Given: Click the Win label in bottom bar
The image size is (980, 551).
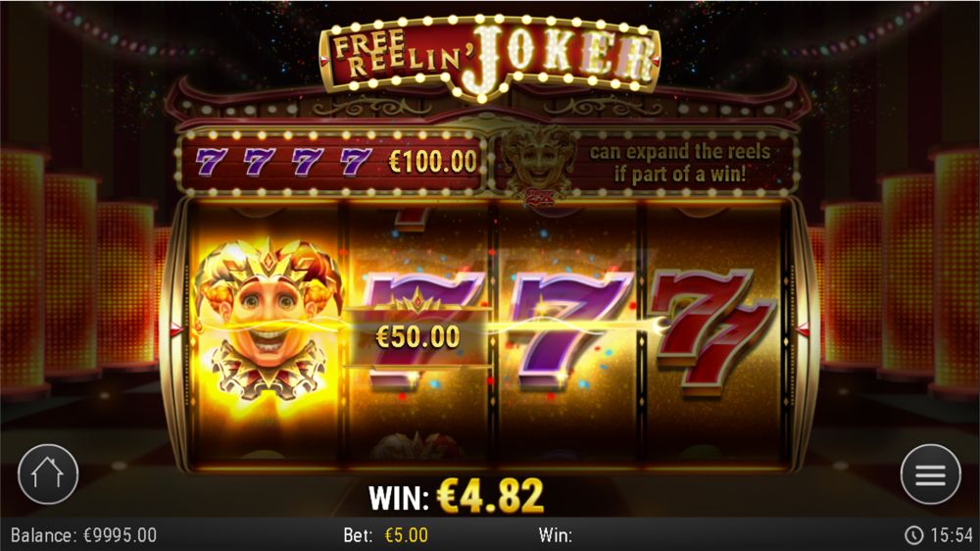Looking at the screenshot, I should pyautogui.click(x=555, y=535).
